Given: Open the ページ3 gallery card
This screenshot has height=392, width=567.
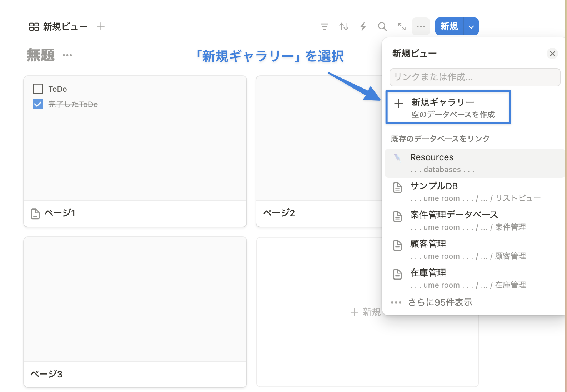Looking at the screenshot, I should [135, 312].
